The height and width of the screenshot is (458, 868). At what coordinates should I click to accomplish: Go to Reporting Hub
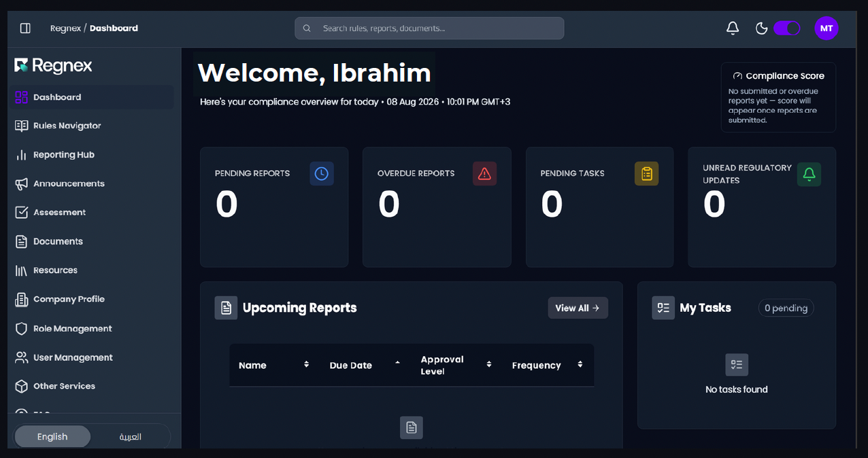point(91,155)
